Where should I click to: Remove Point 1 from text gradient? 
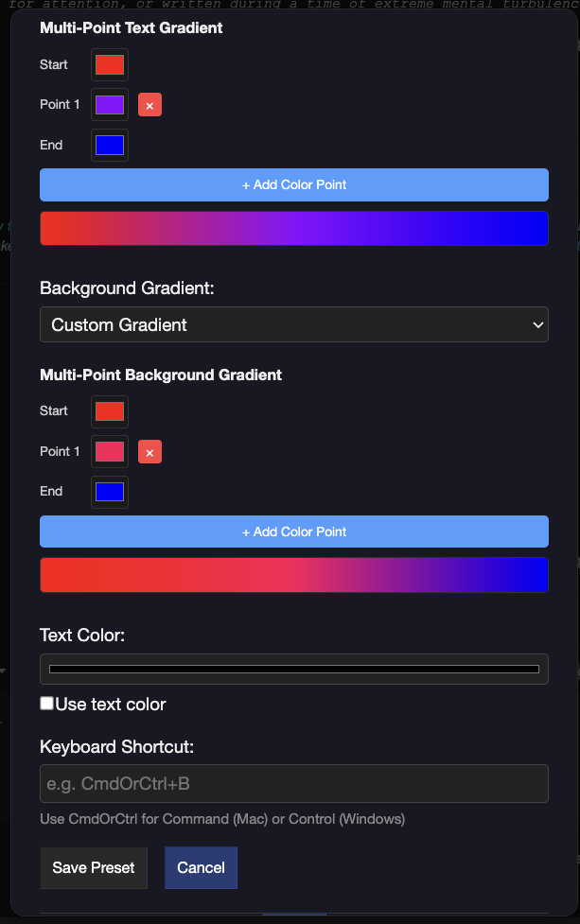(x=149, y=105)
